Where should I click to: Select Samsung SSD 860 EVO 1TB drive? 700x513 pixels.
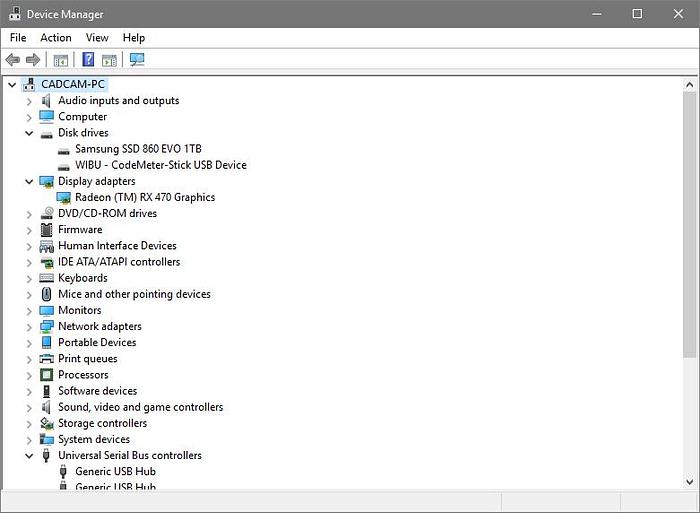pyautogui.click(x=138, y=149)
